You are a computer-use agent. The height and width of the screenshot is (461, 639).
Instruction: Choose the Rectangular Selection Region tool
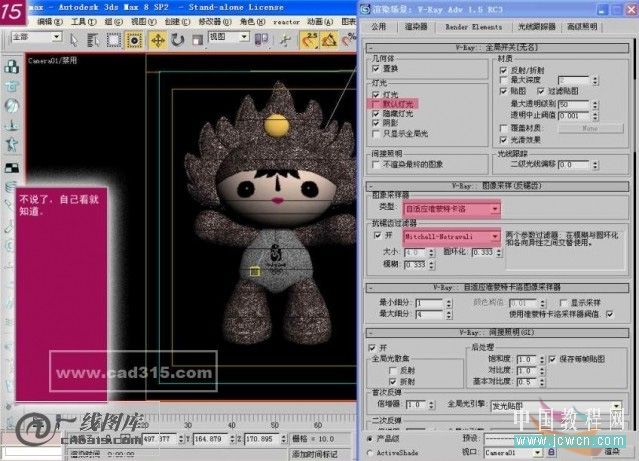click(x=113, y=40)
